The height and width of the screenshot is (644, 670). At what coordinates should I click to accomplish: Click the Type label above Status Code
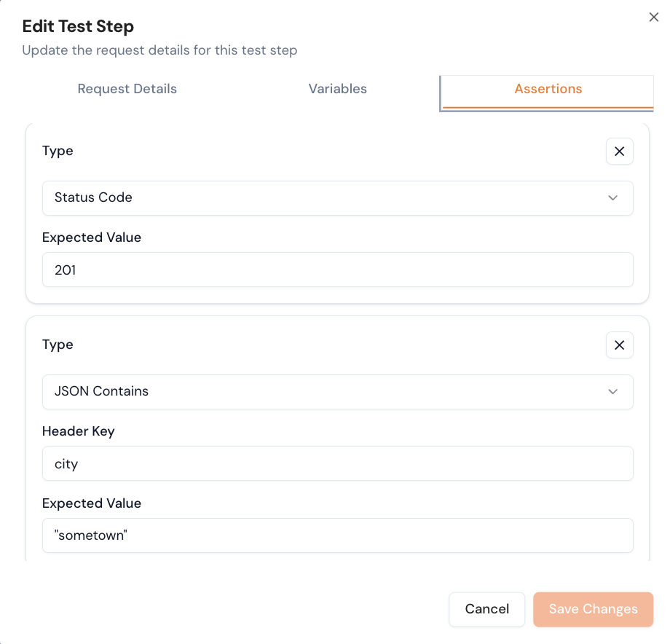[58, 151]
